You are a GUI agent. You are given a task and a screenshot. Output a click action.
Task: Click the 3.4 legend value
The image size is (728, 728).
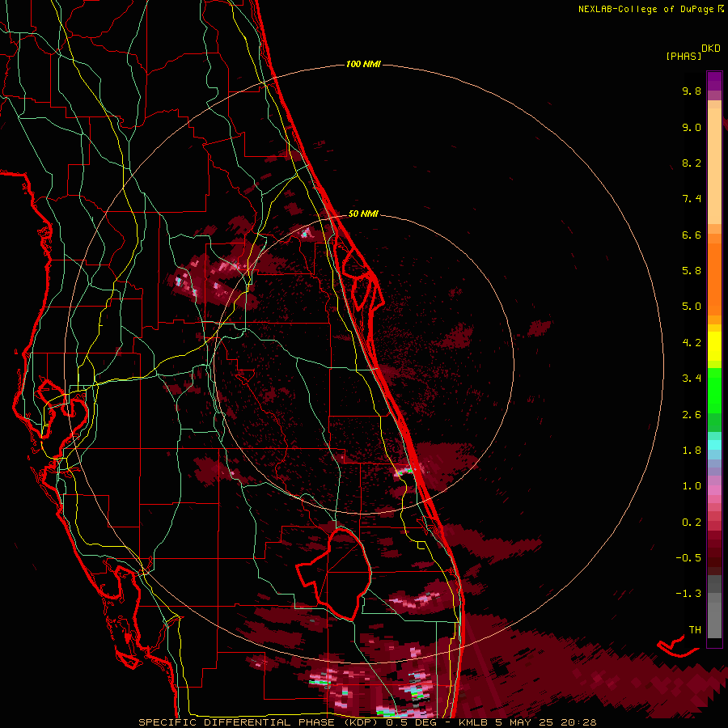pyautogui.click(x=692, y=379)
